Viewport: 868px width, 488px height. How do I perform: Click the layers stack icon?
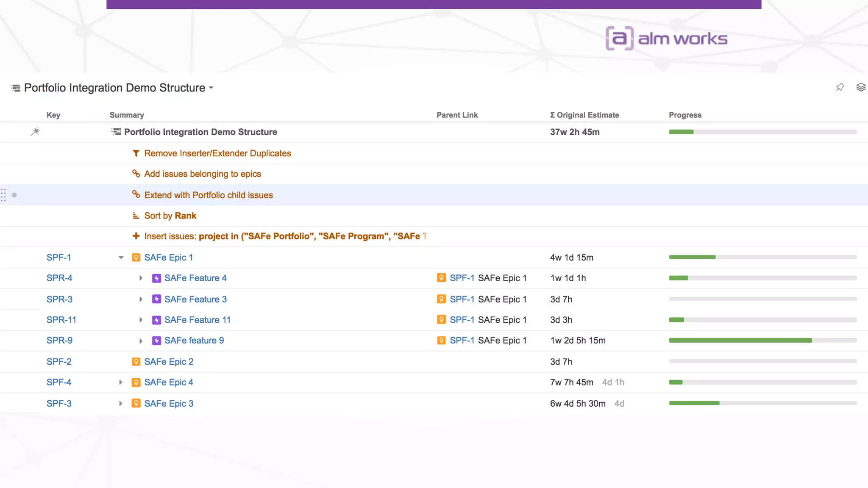click(x=860, y=87)
